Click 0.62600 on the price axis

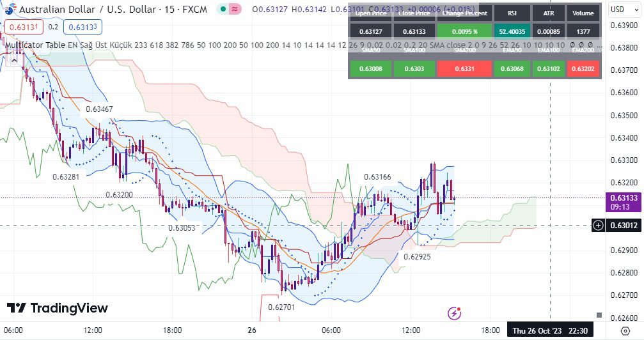click(624, 318)
